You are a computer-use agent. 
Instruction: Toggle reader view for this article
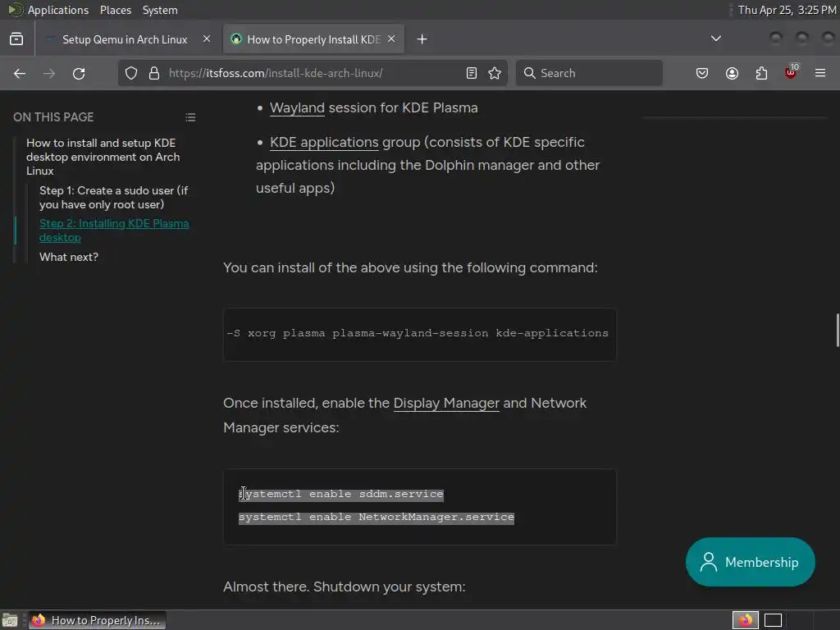point(472,73)
